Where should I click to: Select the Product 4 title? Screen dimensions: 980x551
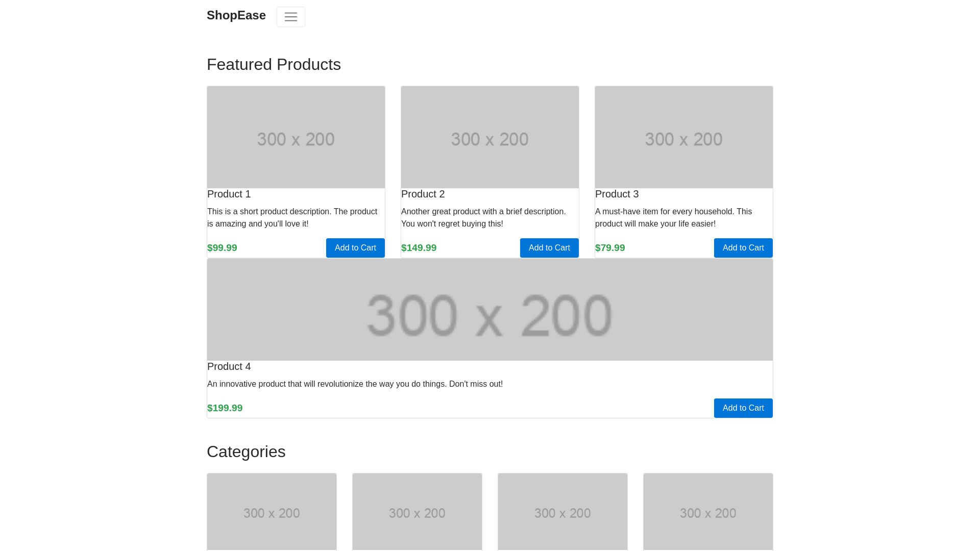(229, 366)
